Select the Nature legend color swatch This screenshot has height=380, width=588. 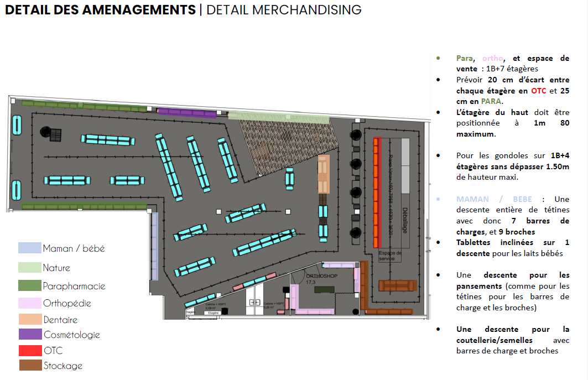pyautogui.click(x=30, y=268)
